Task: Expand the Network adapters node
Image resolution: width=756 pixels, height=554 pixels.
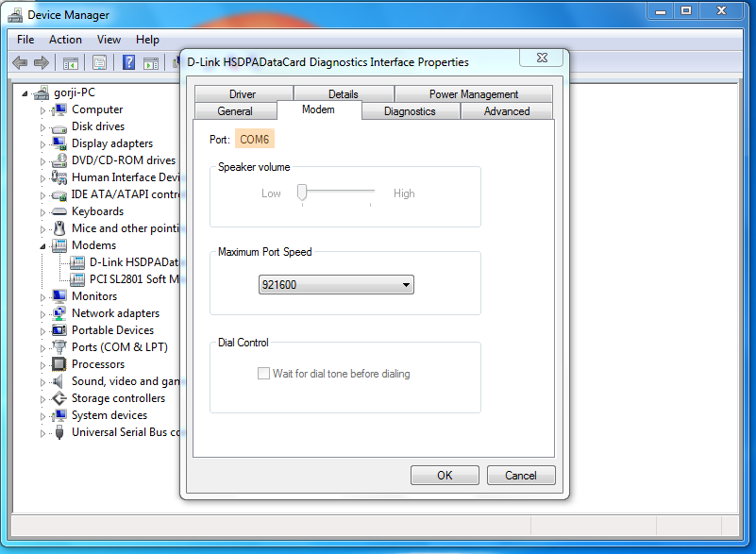Action: pos(42,314)
